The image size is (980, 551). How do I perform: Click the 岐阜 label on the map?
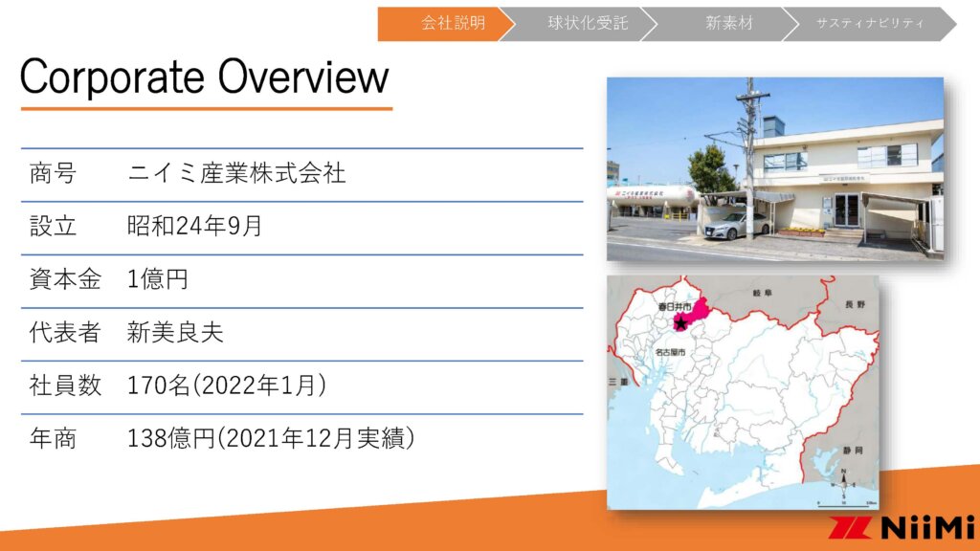(x=763, y=293)
